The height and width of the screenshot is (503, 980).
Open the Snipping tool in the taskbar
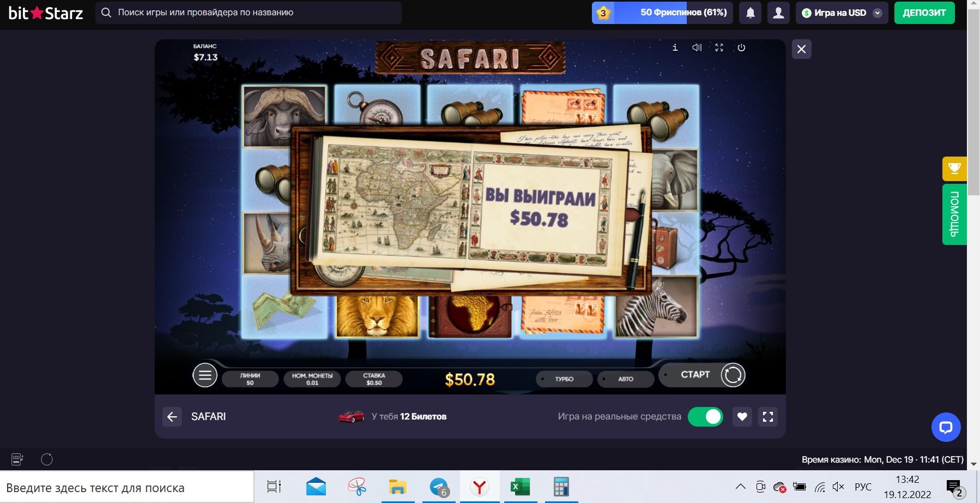coord(357,487)
